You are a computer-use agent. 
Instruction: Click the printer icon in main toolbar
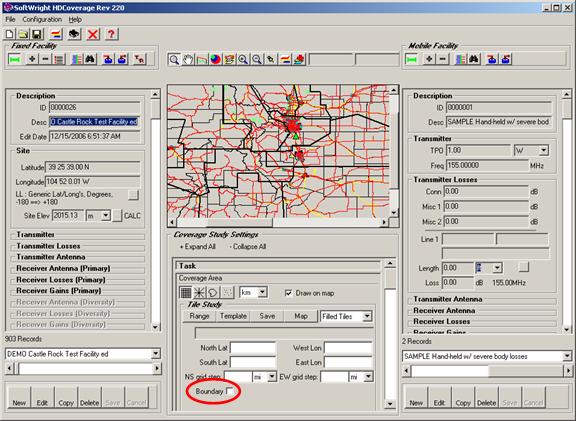[74, 34]
